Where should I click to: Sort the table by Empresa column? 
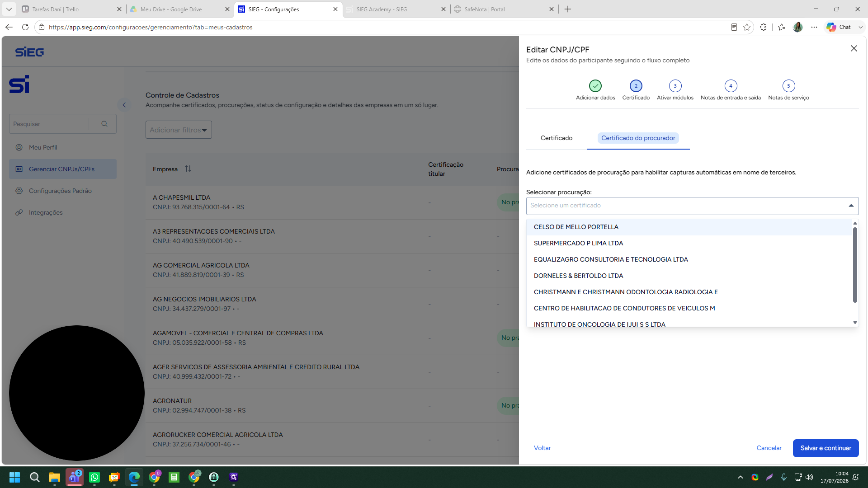pyautogui.click(x=188, y=169)
